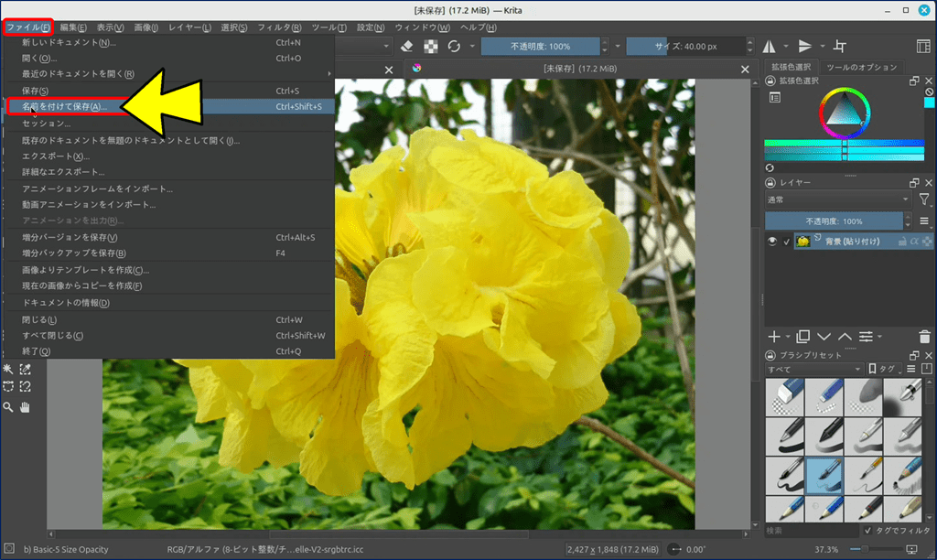This screenshot has width=937, height=560.
Task: Click the duplicate layer icon
Action: pyautogui.click(x=803, y=337)
